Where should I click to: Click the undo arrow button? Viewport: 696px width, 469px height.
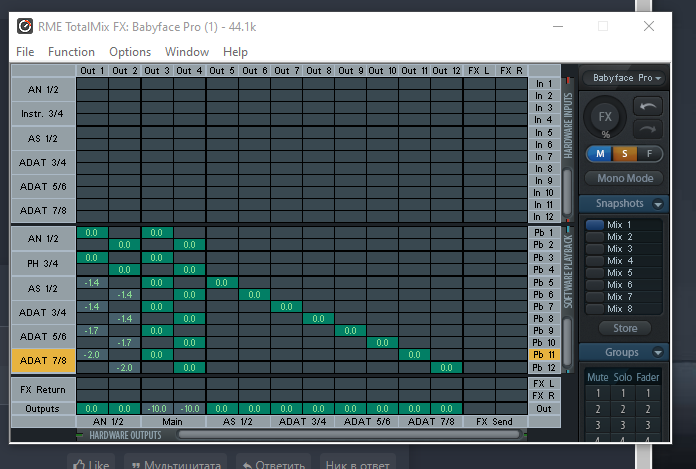[x=648, y=107]
